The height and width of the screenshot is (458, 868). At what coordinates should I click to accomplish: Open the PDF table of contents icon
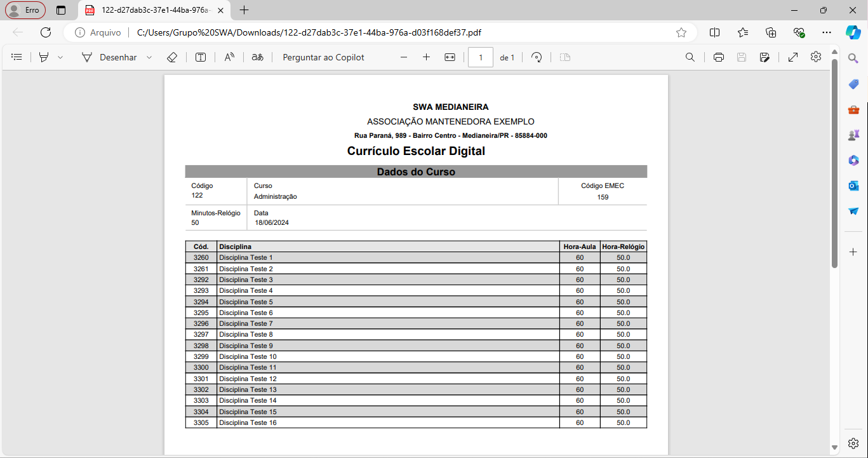coord(17,57)
